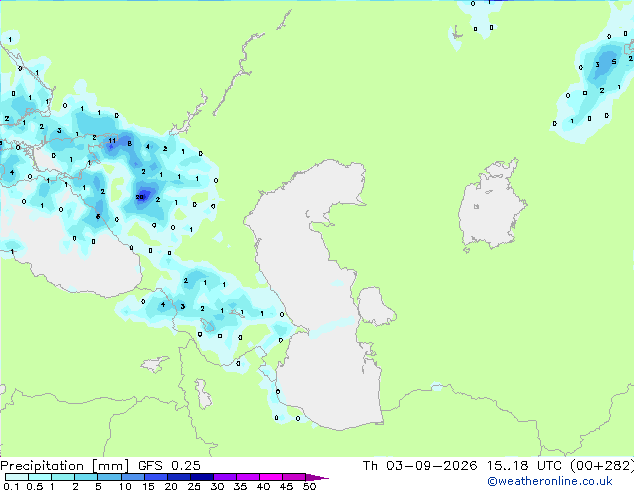
Task: Select the 25 to 30 mm dark blue swatch
Action: [x=202, y=477]
